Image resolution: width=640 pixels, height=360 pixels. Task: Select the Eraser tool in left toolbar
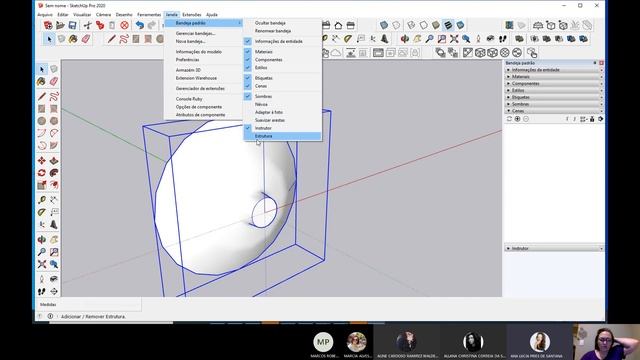point(54,81)
